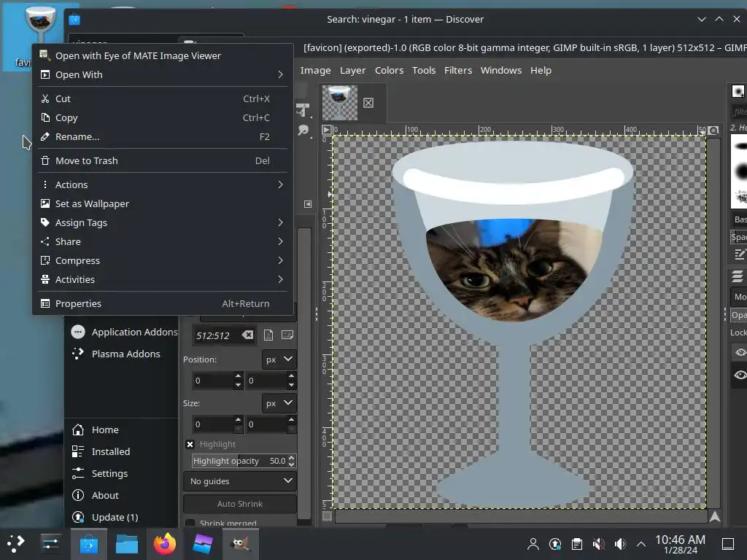Image resolution: width=747 pixels, height=560 pixels.
Task: Open GIMP's Layer menu
Action: pyautogui.click(x=352, y=71)
